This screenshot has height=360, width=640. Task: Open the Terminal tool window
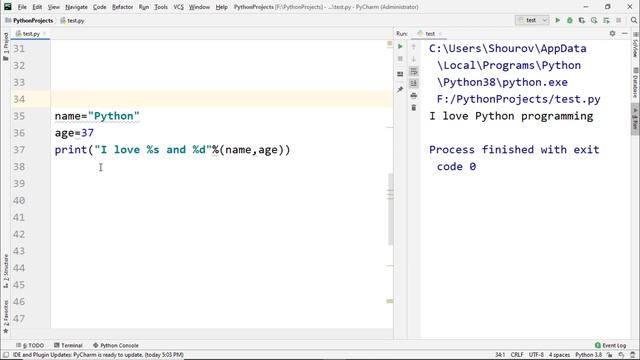pos(68,345)
